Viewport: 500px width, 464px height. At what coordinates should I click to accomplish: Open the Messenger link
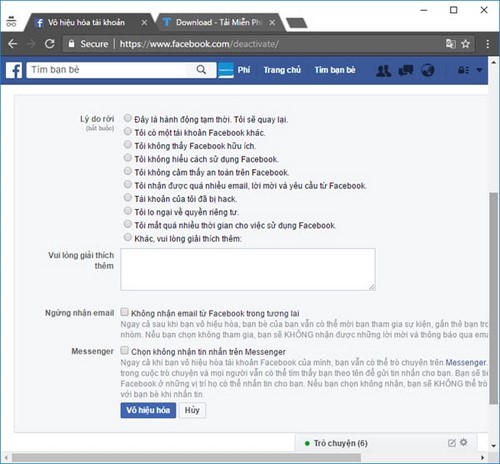[465, 362]
